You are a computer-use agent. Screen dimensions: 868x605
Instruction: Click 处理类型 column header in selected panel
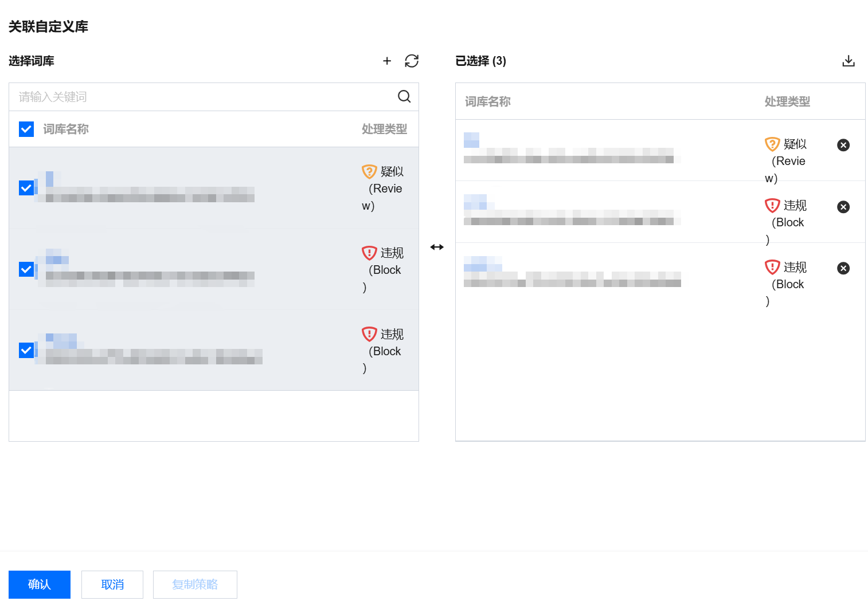[x=787, y=101]
